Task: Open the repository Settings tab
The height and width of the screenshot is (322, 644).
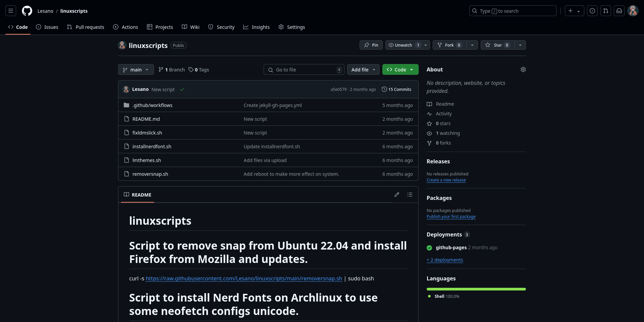Action: point(292,27)
